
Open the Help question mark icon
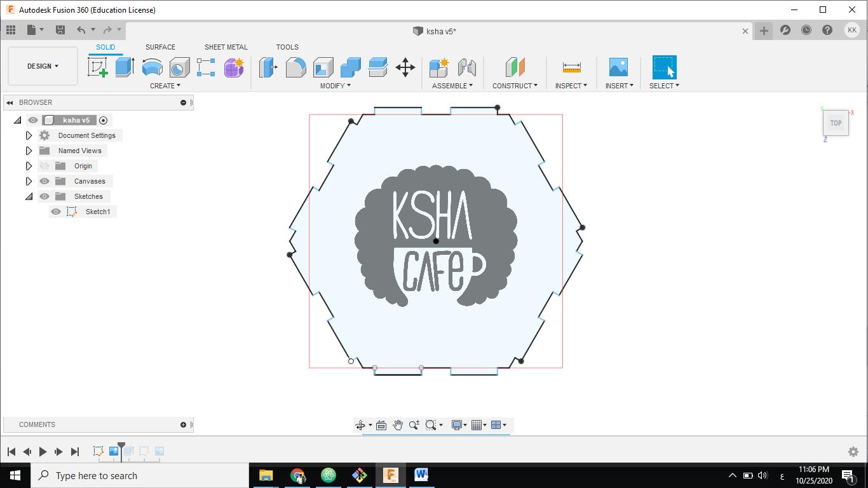827,30
